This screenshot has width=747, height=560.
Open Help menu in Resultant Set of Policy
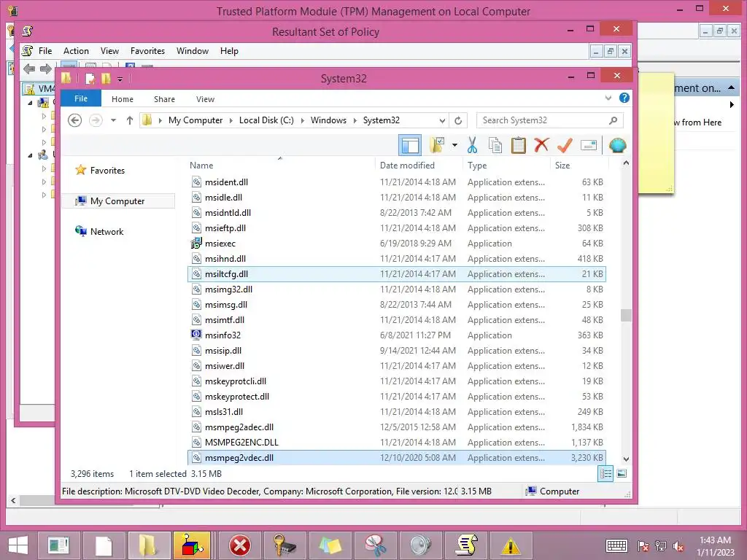click(229, 51)
